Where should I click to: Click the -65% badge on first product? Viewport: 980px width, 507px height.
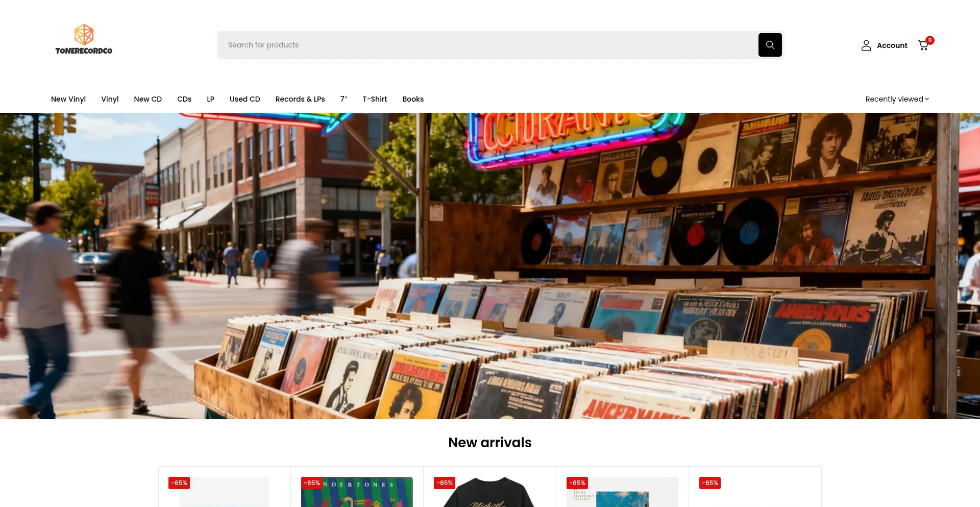coord(178,482)
